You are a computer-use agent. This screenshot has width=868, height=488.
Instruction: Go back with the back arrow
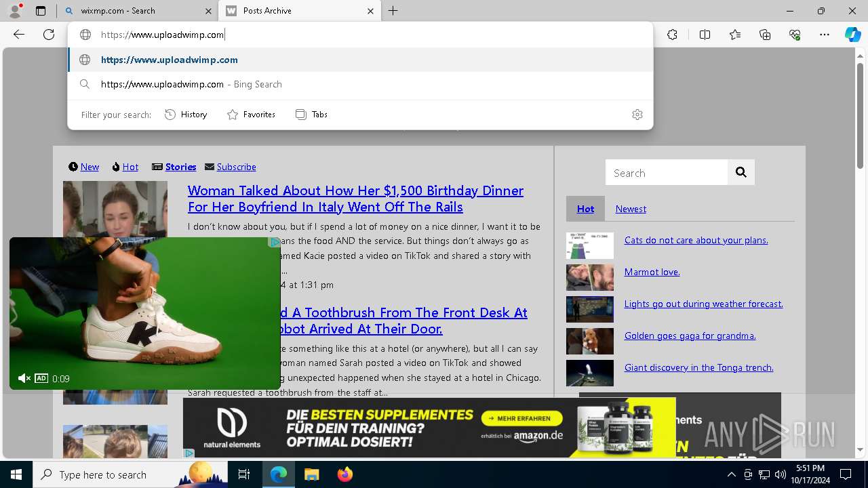[19, 35]
